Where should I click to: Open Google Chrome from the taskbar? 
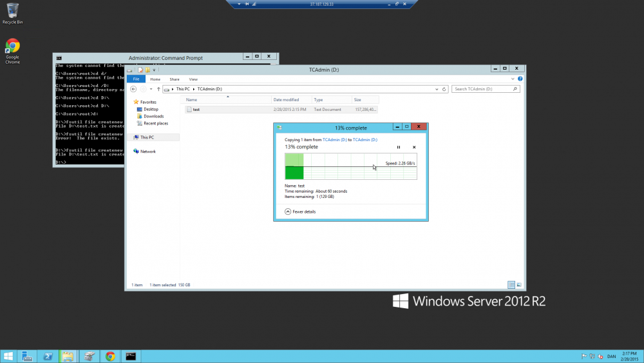click(110, 356)
